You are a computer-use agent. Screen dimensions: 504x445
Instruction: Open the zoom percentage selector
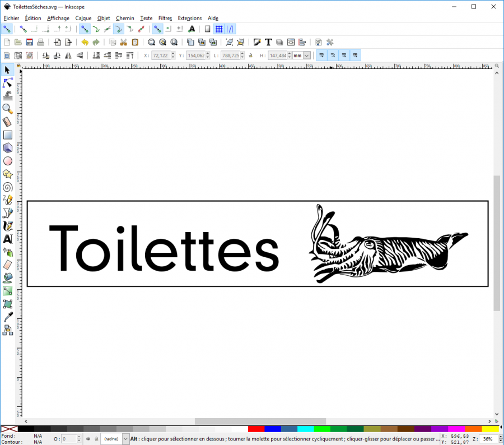click(x=488, y=439)
